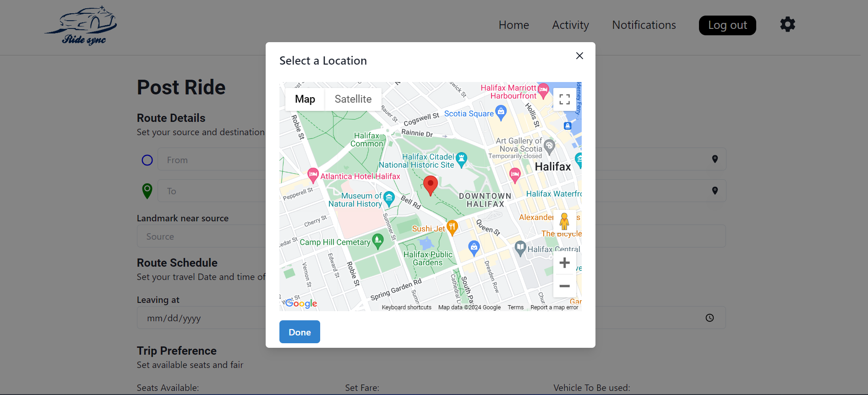Click the Landmark near source field

pos(431,236)
